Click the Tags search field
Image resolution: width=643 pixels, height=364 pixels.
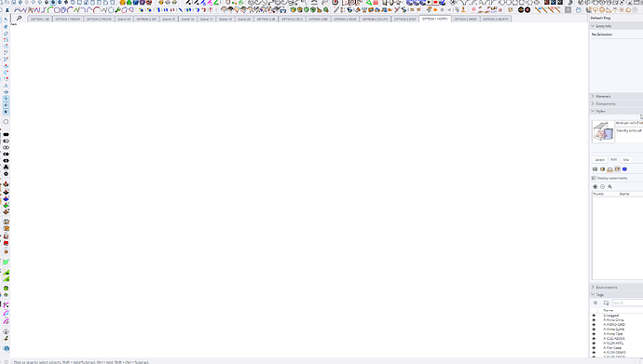627,303
